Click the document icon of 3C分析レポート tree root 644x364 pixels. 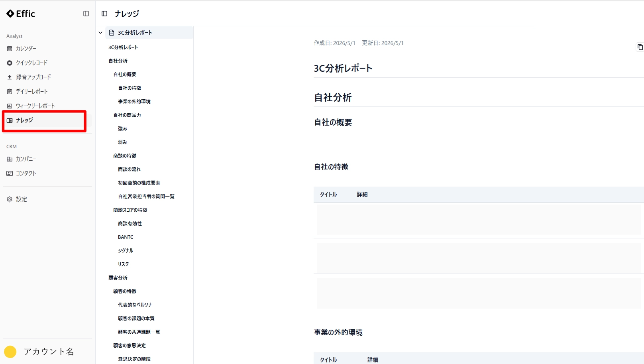click(112, 33)
